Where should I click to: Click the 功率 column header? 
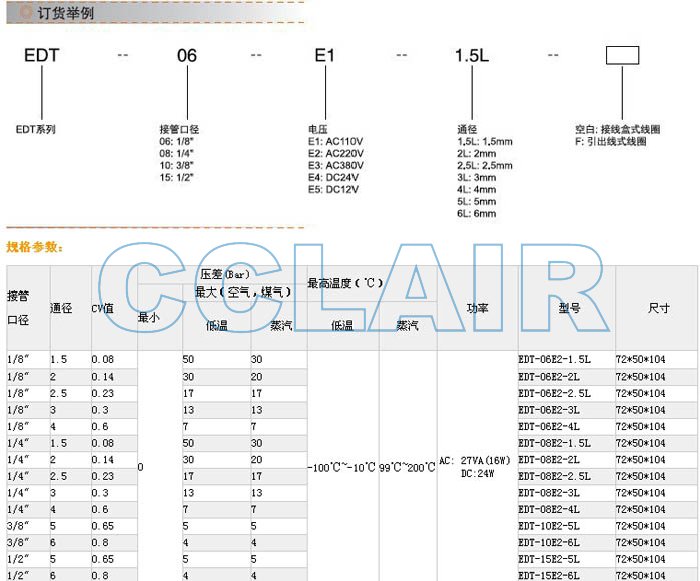point(477,308)
